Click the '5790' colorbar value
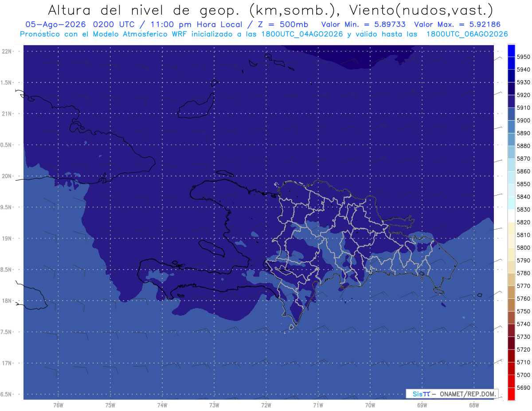532x411 pixels. (x=524, y=260)
